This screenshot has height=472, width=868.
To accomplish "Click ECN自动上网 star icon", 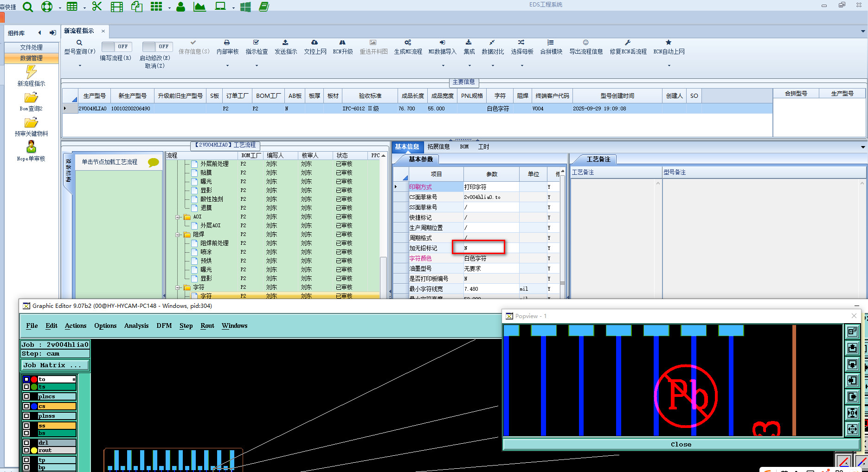I will point(669,42).
